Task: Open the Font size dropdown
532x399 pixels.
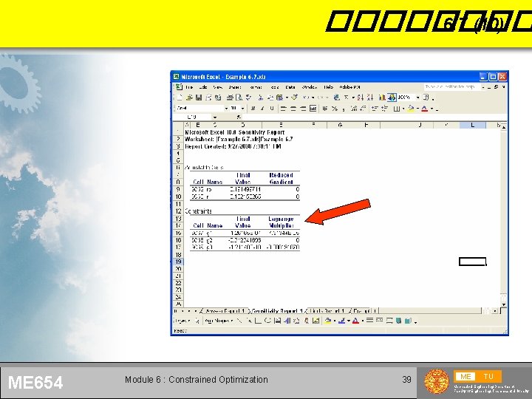Action: coord(242,108)
